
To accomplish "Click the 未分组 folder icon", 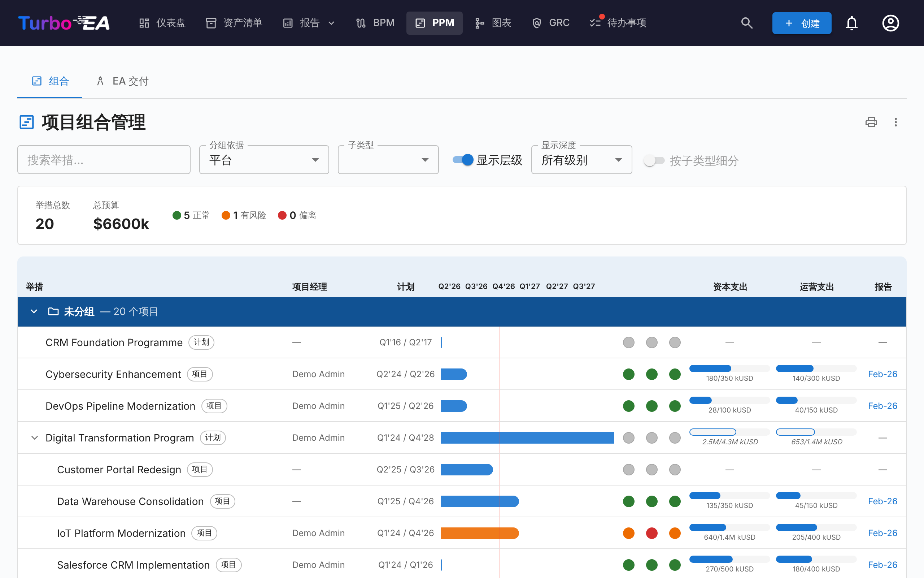I will tap(53, 311).
